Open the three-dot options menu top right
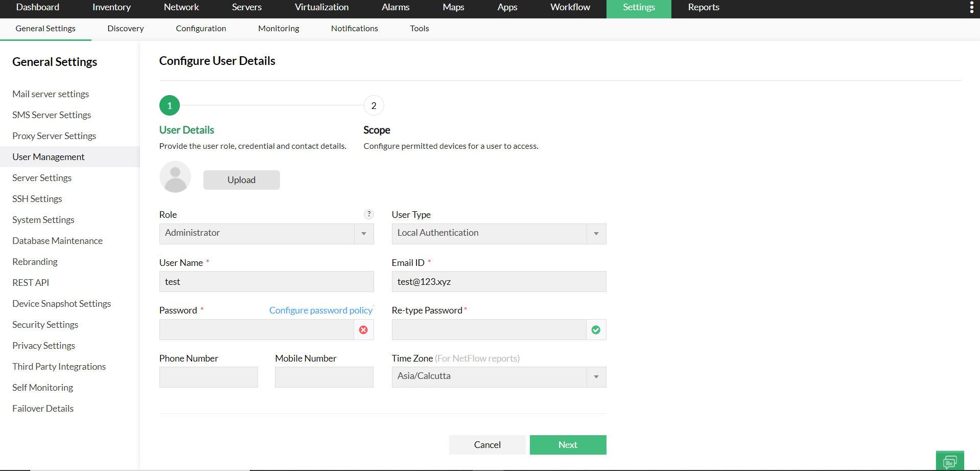This screenshot has height=471, width=980. click(x=970, y=8)
